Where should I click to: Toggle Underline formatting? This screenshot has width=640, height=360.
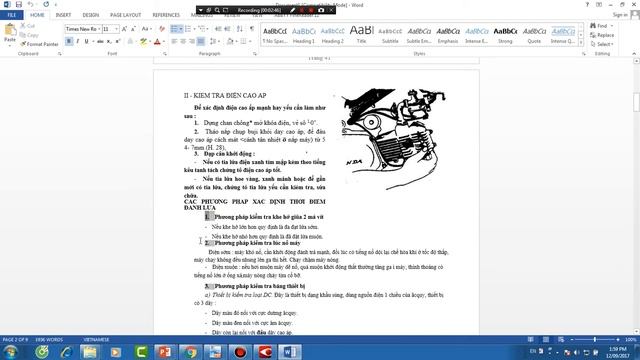[86, 41]
